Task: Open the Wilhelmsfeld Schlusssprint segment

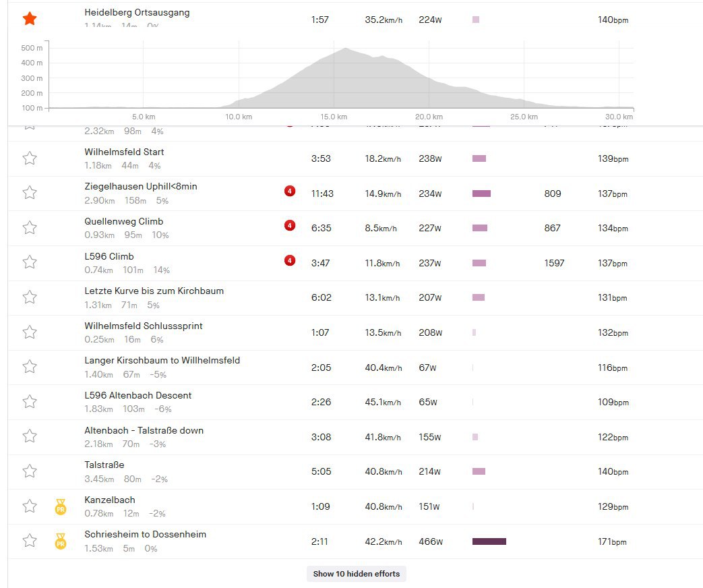Action: tap(144, 326)
